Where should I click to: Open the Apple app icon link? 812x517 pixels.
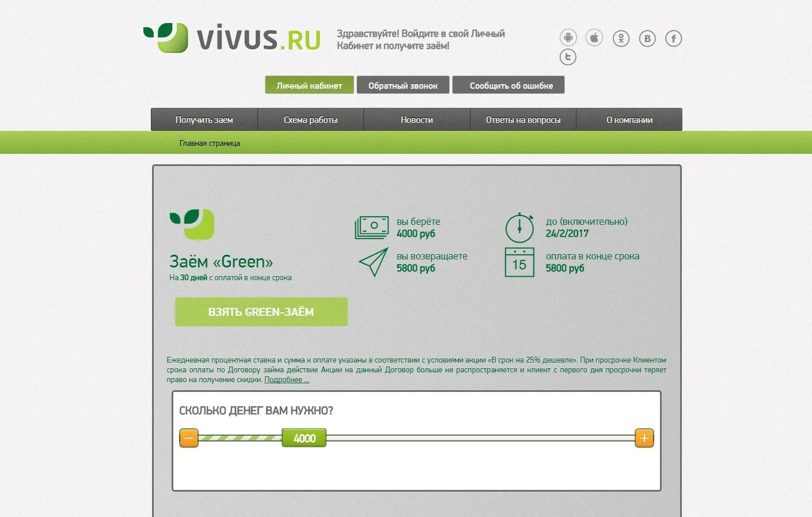(594, 38)
